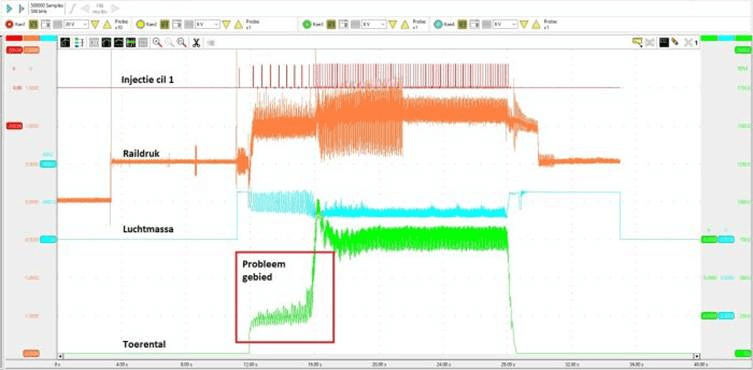Select the pencil draw tool
The height and width of the screenshot is (370, 753).
click(675, 42)
